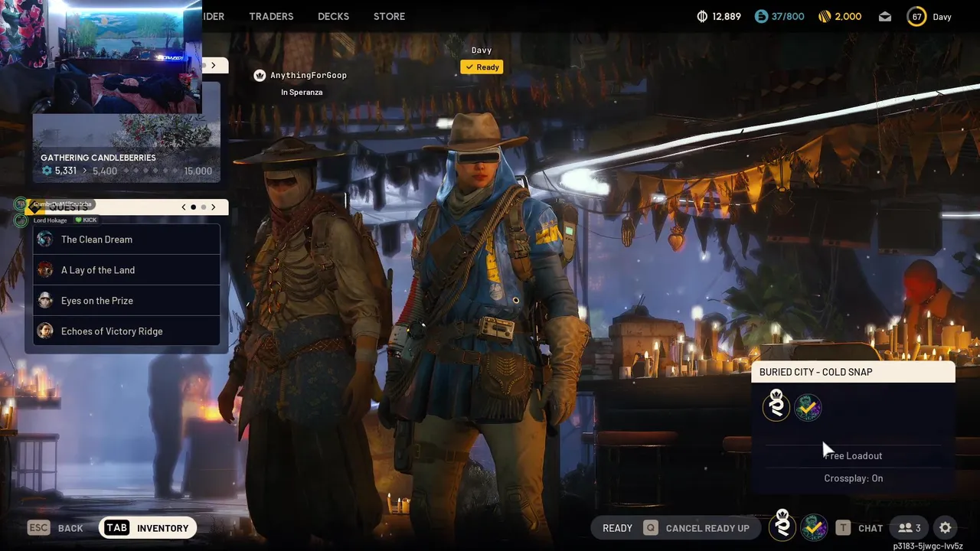Go to previous Quests page chevron
This screenshot has height=551, width=980.
[184, 207]
